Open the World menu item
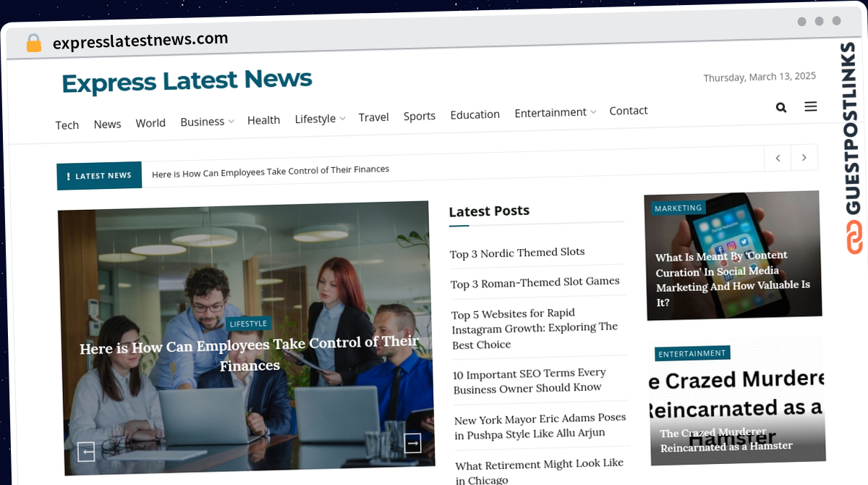Image resolution: width=868 pixels, height=485 pixels. [150, 123]
